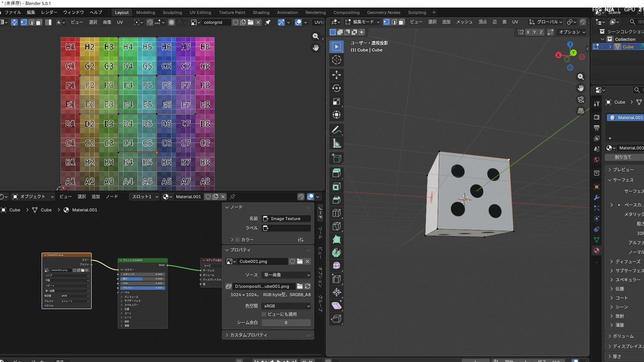Open the レンダー menu in top bar

(49, 12)
